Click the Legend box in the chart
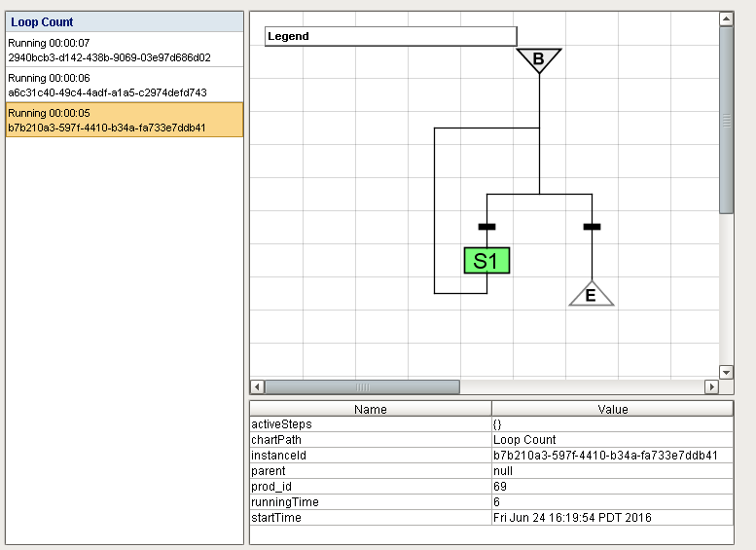The height and width of the screenshot is (550, 756). (390, 36)
